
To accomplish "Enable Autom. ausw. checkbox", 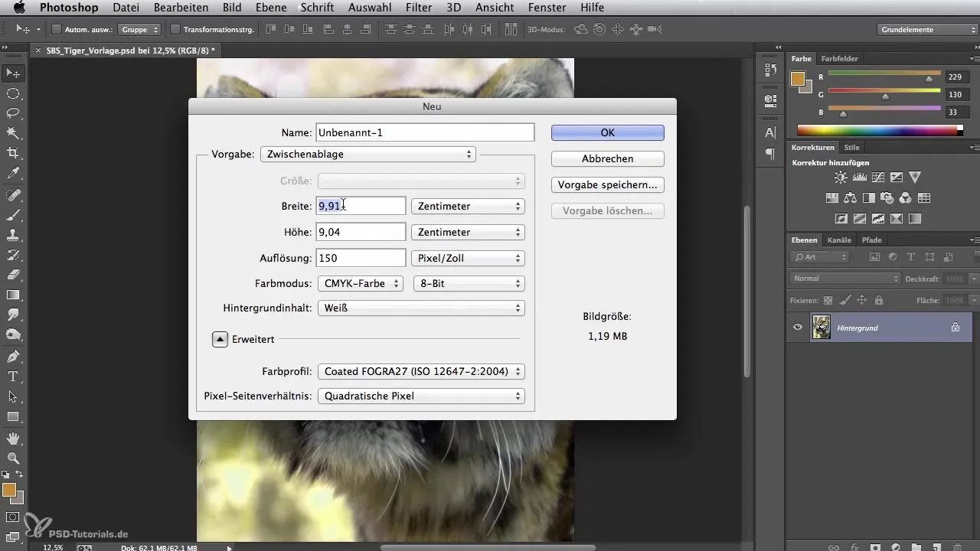I will pos(57,29).
